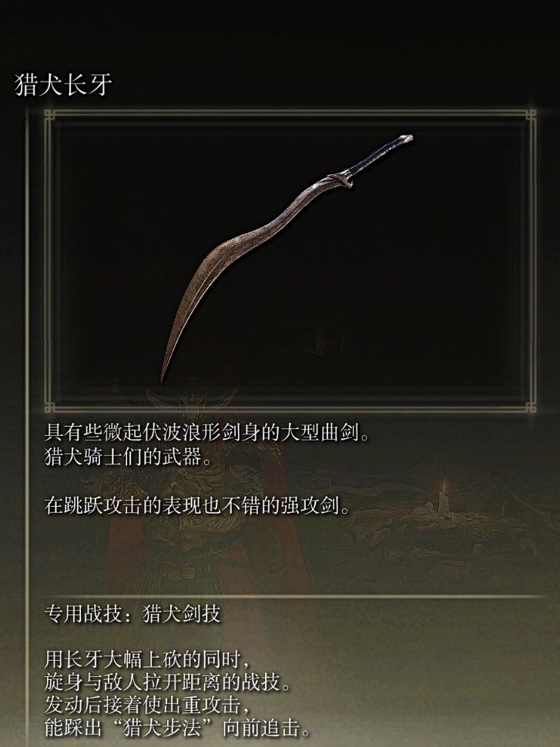Click the frame's bottom-right corner ornament

pos(531,407)
